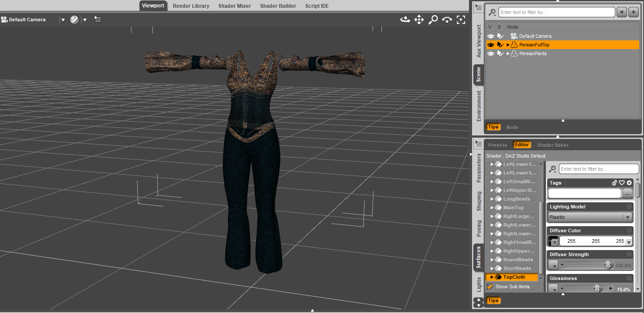Click the Diffuse Strength slider handle

(608, 265)
